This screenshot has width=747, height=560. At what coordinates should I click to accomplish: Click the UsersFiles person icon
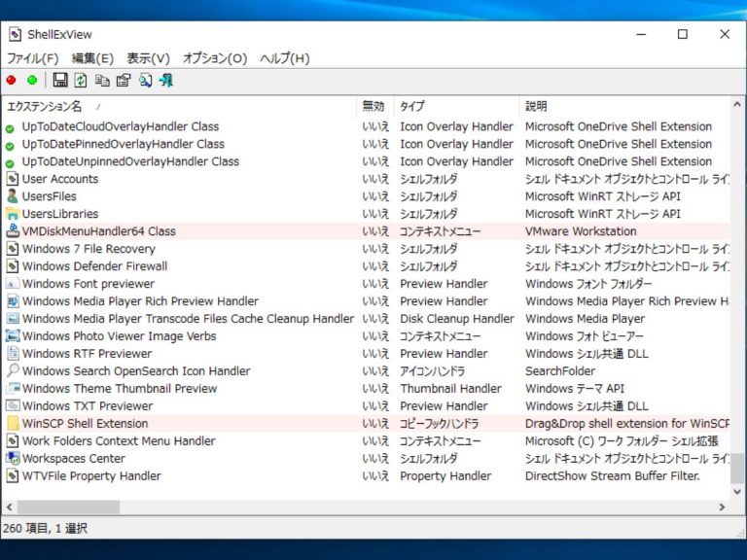13,196
